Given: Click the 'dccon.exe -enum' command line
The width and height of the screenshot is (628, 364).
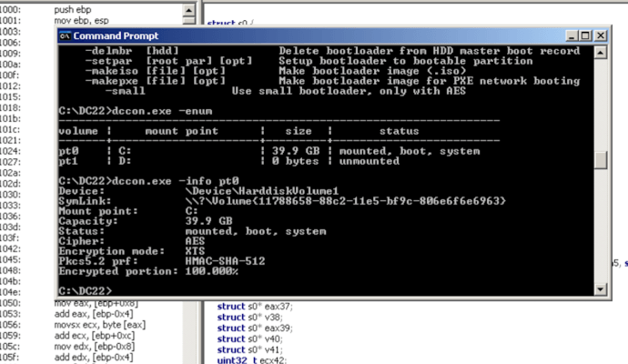Looking at the screenshot, I should [136, 111].
